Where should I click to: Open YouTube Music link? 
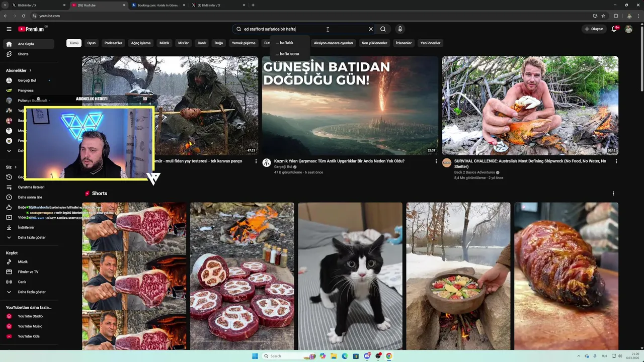[29, 326]
